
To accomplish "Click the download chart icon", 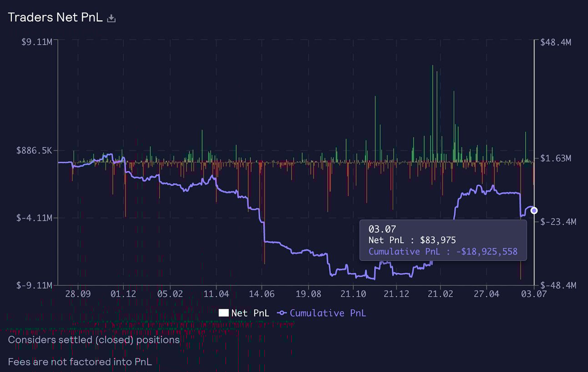I will click(x=111, y=17).
